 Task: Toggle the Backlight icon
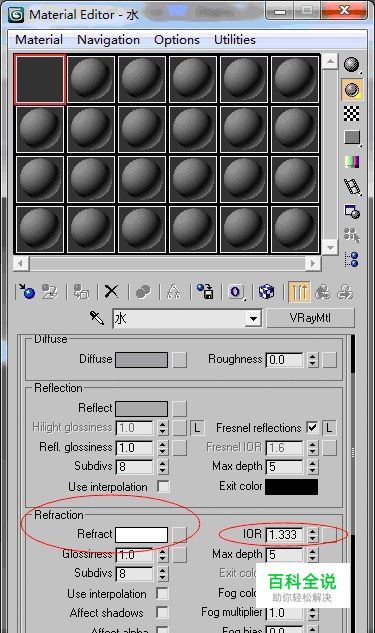(x=352, y=89)
